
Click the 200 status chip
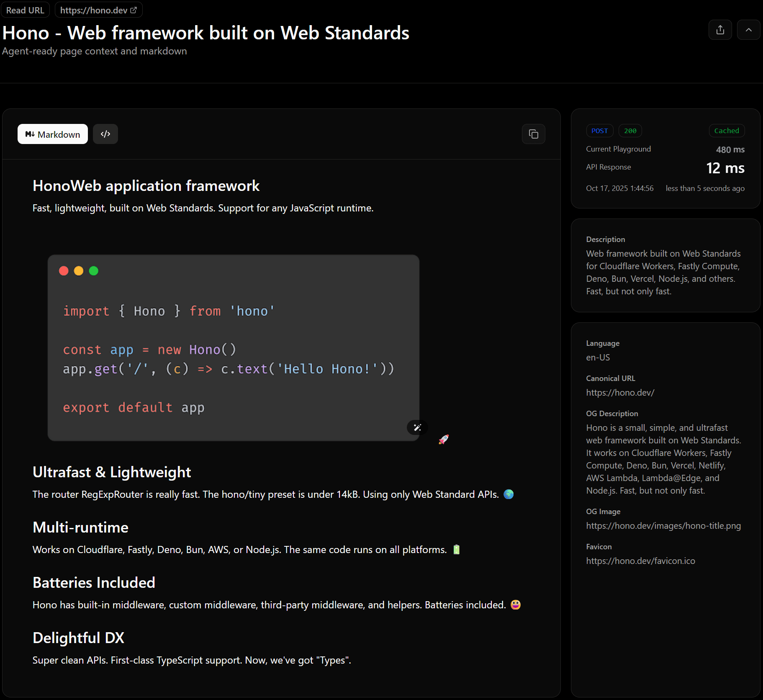point(630,130)
